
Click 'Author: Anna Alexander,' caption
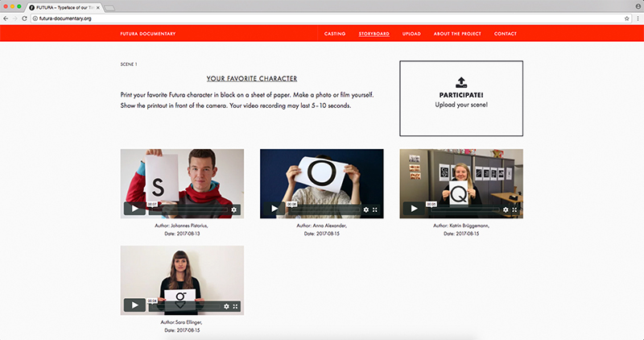coord(321,226)
